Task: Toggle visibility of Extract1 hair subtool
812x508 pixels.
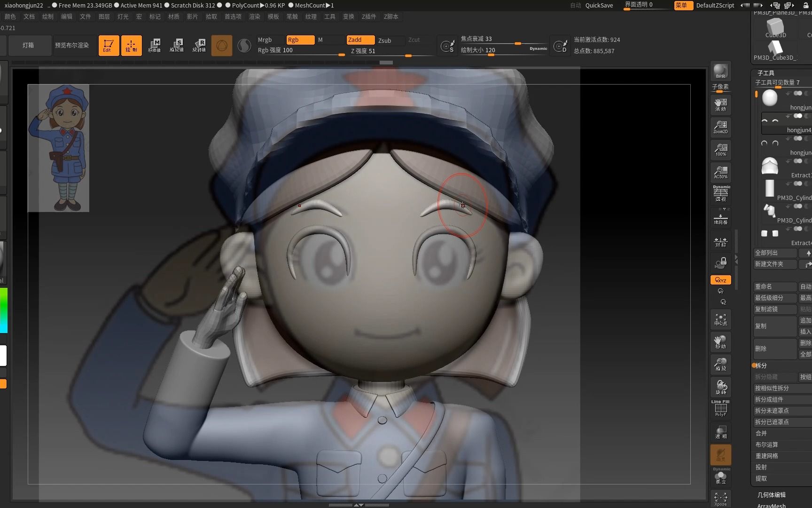Action: point(798,161)
